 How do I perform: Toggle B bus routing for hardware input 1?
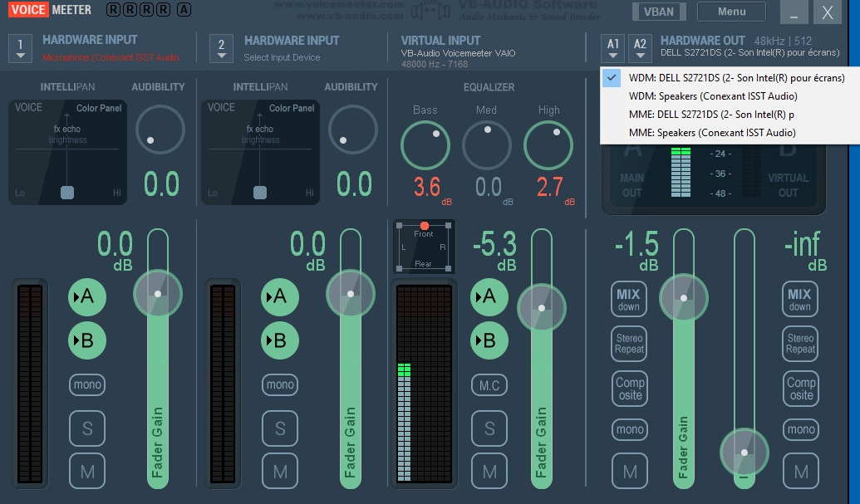coord(86,340)
